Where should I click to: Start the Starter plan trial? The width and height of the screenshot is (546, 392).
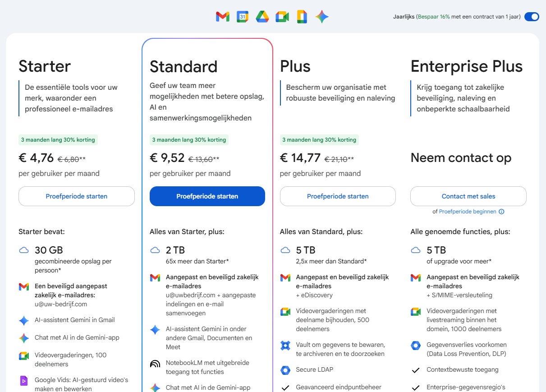76,196
